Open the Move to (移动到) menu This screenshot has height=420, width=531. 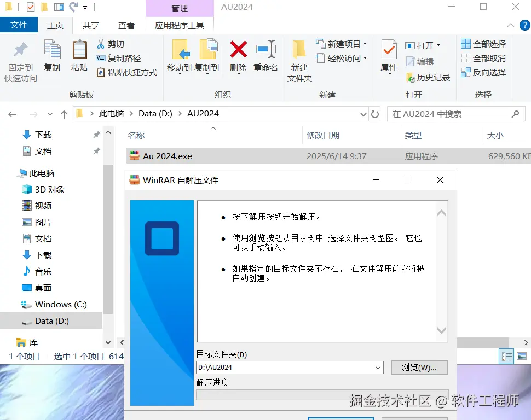[180, 57]
